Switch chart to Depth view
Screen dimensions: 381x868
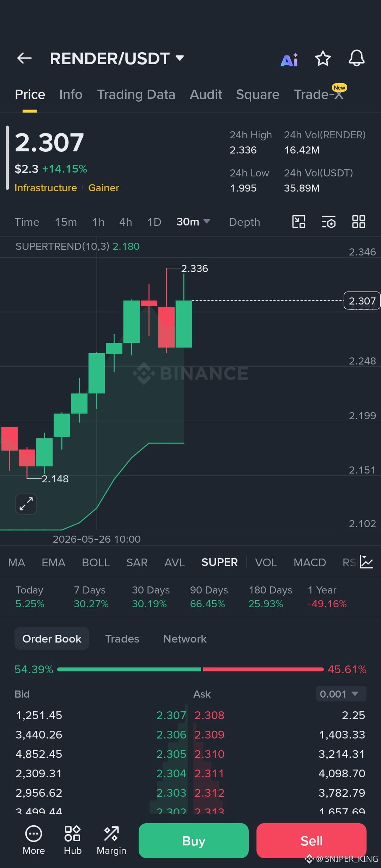pyautogui.click(x=244, y=222)
